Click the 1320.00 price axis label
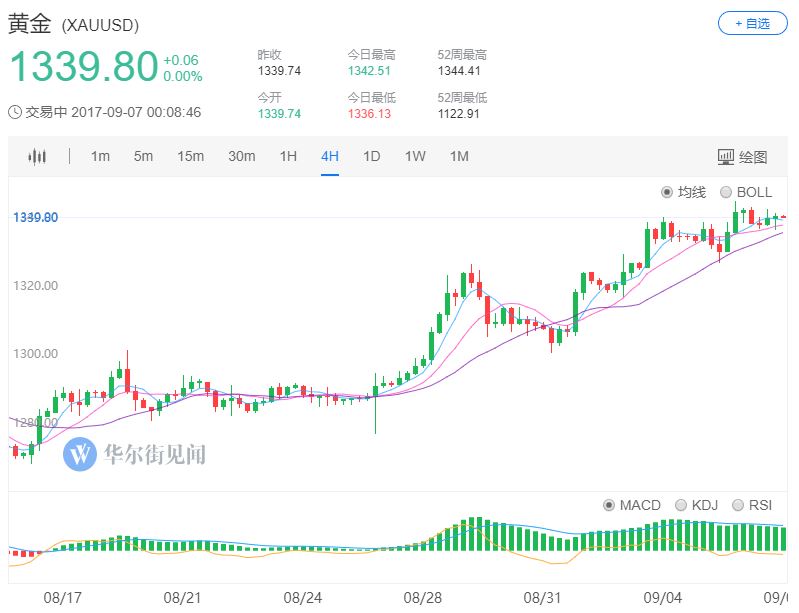Viewport: 799px width, 613px height. [35, 285]
